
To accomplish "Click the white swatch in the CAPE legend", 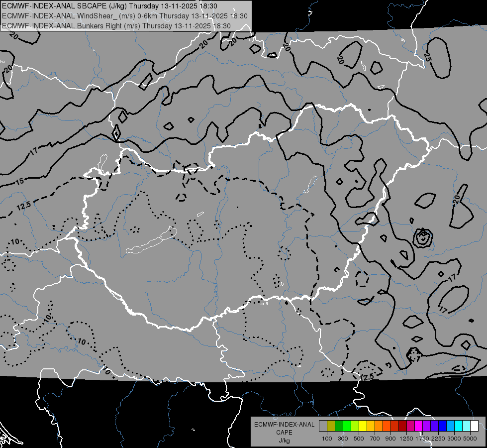I will [x=474, y=426].
